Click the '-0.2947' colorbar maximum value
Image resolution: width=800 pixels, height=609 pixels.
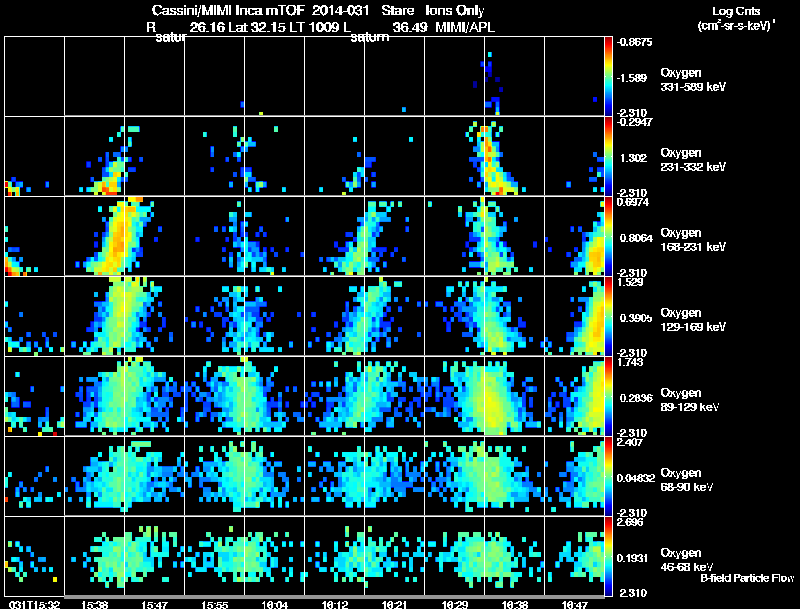pos(634,122)
